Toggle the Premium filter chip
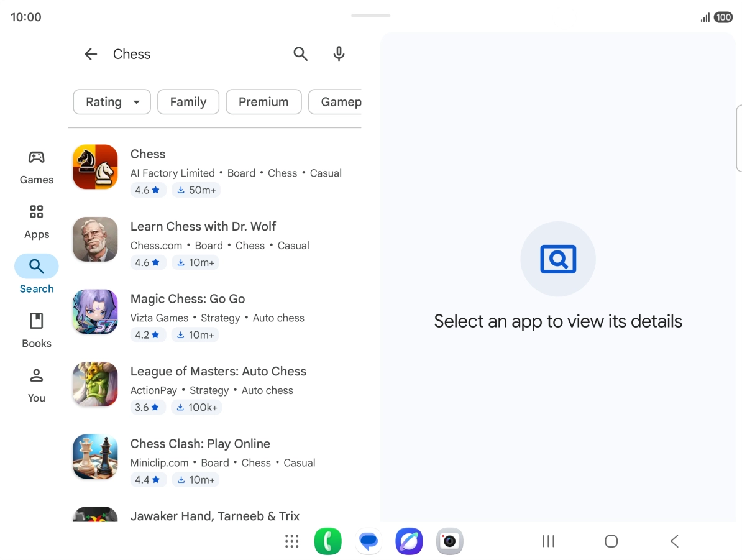The height and width of the screenshot is (560, 742). click(263, 102)
